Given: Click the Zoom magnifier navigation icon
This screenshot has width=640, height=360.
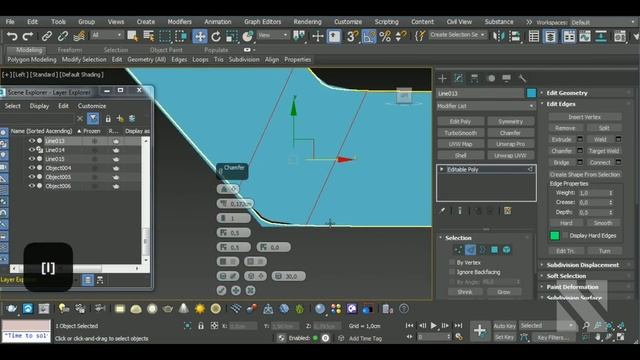Looking at the screenshot, I should tap(586, 326).
